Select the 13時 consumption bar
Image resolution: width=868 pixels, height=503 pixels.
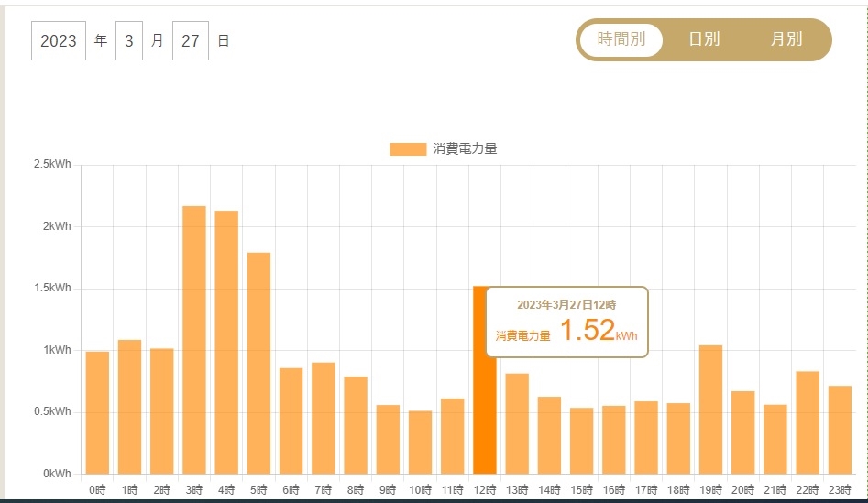point(517,423)
